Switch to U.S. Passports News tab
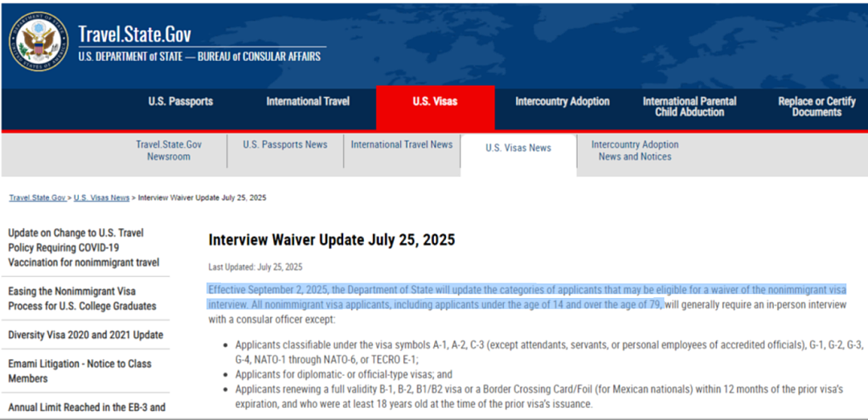This screenshot has width=868, height=420. [x=285, y=145]
